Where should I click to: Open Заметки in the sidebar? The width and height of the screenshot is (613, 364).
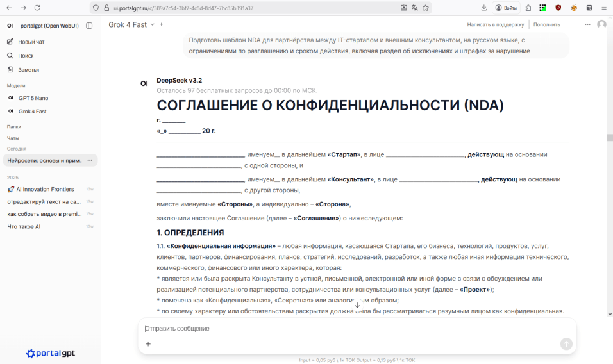click(x=28, y=70)
